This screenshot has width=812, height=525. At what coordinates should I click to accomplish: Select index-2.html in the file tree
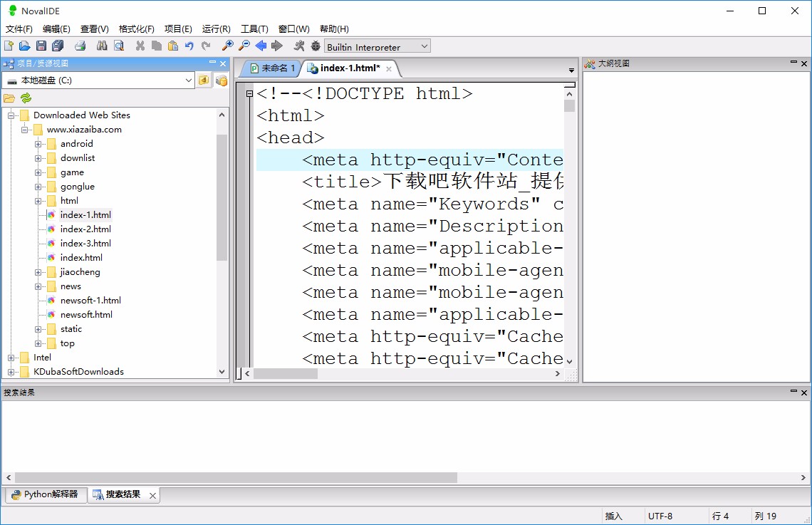[85, 229]
